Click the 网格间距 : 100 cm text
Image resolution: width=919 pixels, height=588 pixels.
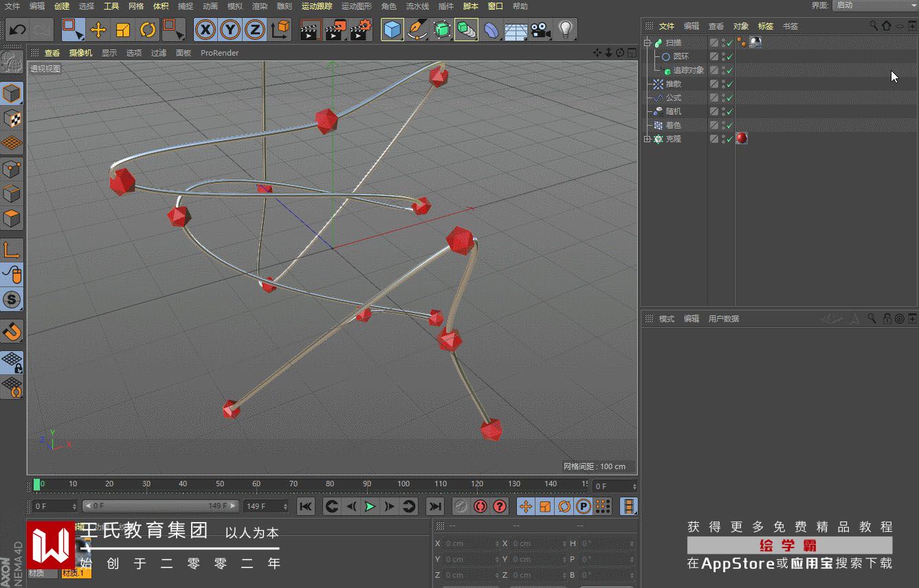[x=595, y=466]
